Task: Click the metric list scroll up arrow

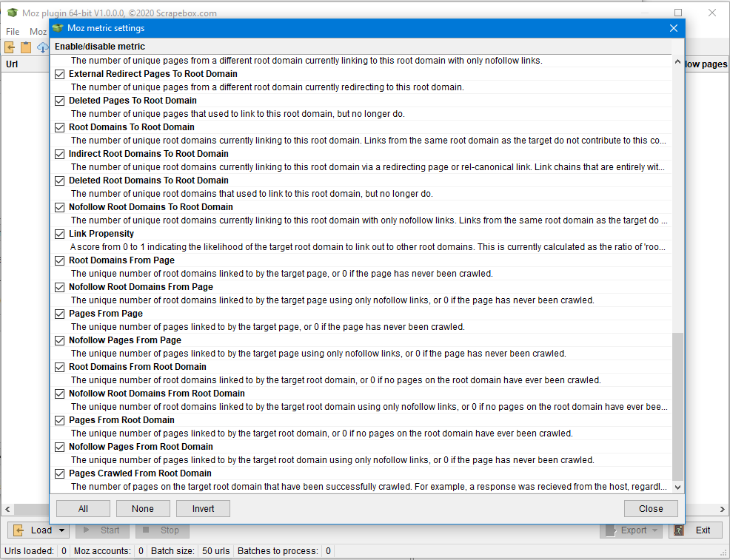Action: point(678,62)
